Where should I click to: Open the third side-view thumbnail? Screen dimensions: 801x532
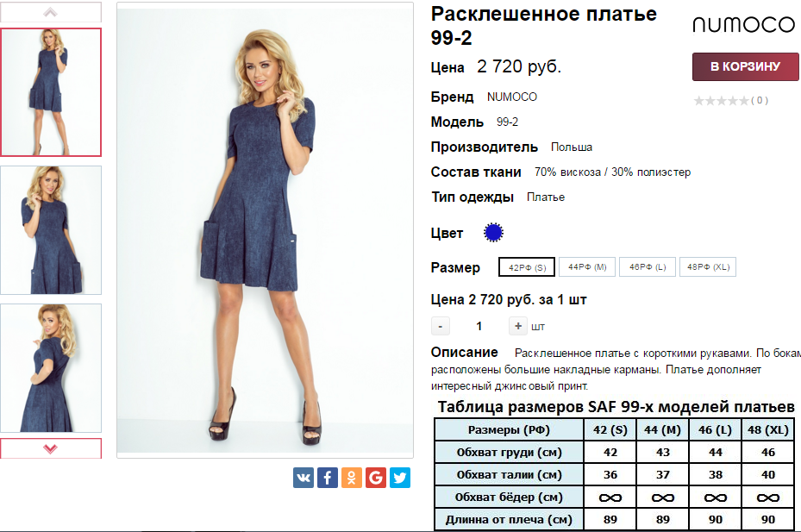51,368
